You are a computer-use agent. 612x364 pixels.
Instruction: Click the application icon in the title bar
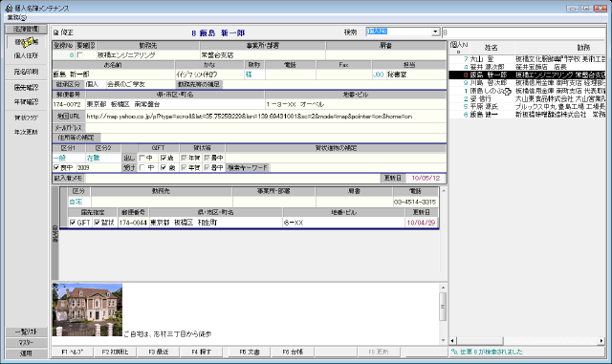tap(9, 8)
